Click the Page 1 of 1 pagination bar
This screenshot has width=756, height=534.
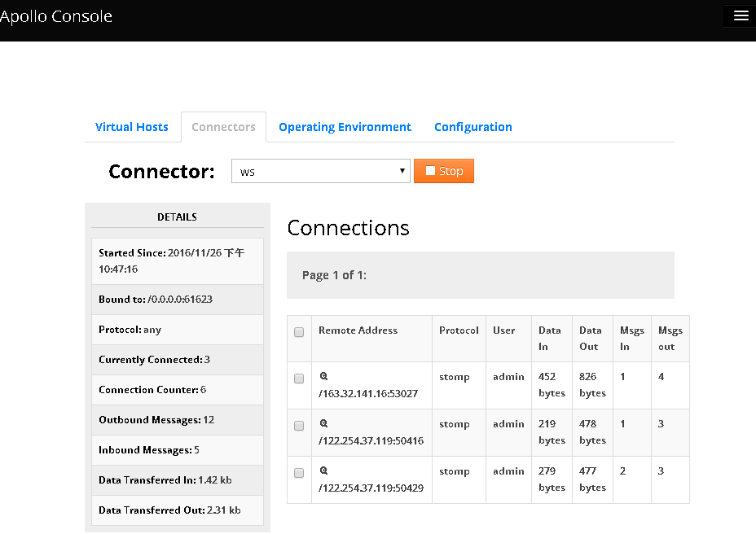(480, 275)
